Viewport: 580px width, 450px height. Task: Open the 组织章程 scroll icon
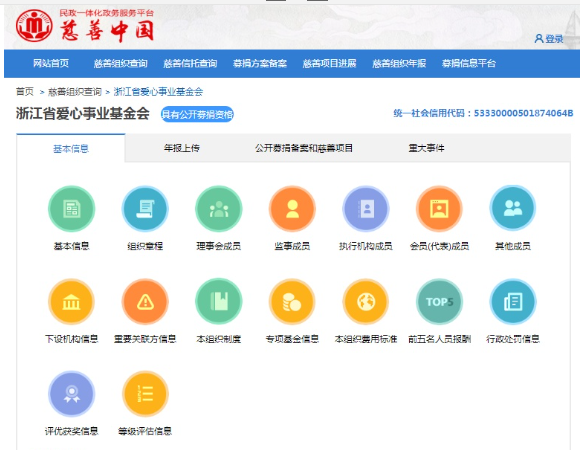(145, 209)
